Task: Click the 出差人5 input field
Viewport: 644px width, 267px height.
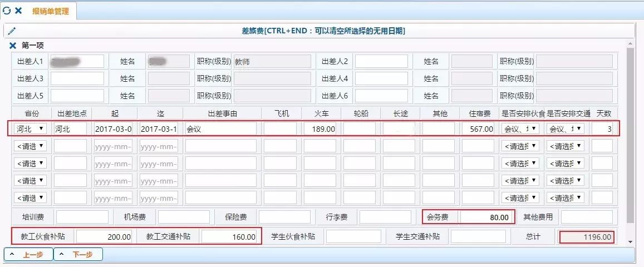Action: (x=77, y=96)
